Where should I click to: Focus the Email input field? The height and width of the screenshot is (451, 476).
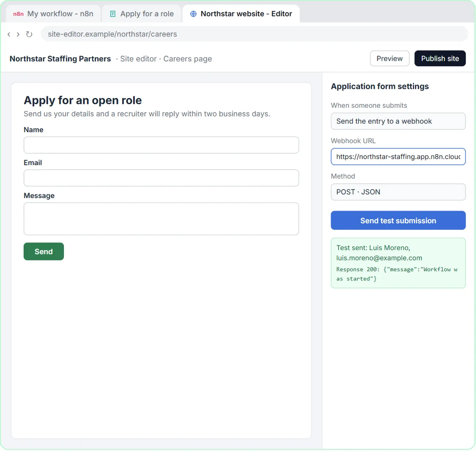tap(161, 178)
